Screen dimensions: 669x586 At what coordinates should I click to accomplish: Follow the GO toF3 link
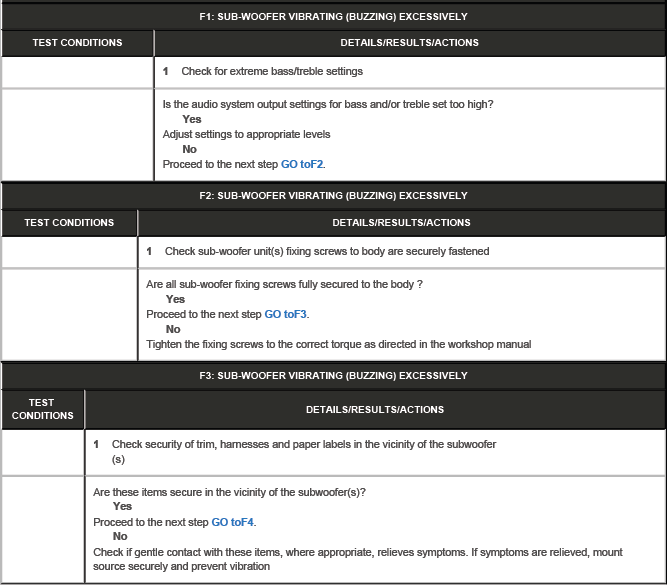286,314
